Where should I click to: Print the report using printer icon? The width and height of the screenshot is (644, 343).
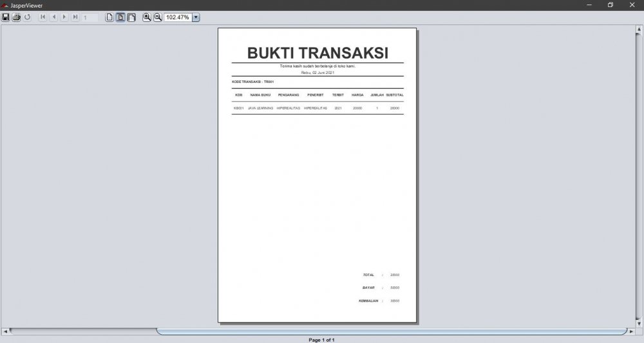tap(17, 17)
